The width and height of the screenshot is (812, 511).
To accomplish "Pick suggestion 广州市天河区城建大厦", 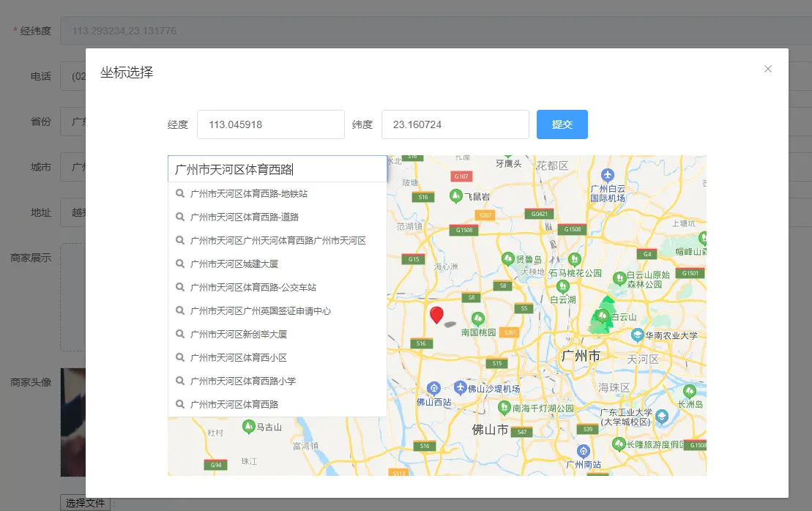I will point(277,264).
